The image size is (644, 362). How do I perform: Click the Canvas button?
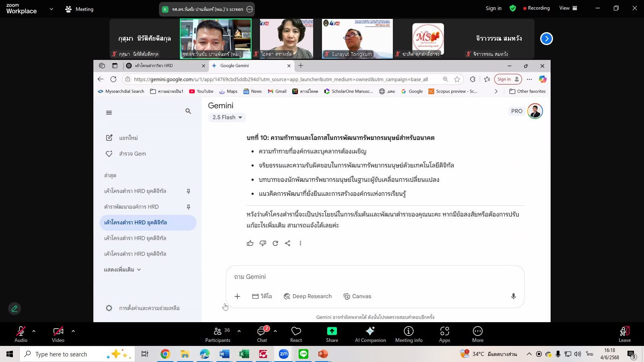(357, 296)
